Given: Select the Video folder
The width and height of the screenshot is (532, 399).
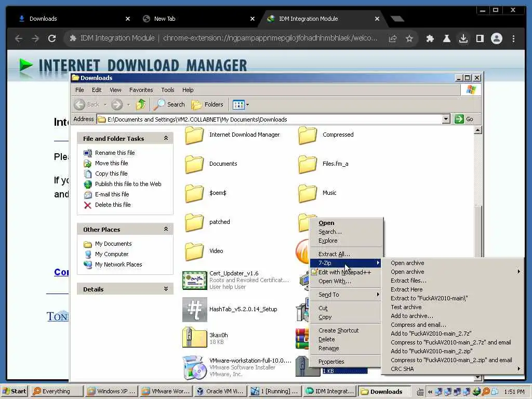Looking at the screenshot, I should [x=194, y=251].
